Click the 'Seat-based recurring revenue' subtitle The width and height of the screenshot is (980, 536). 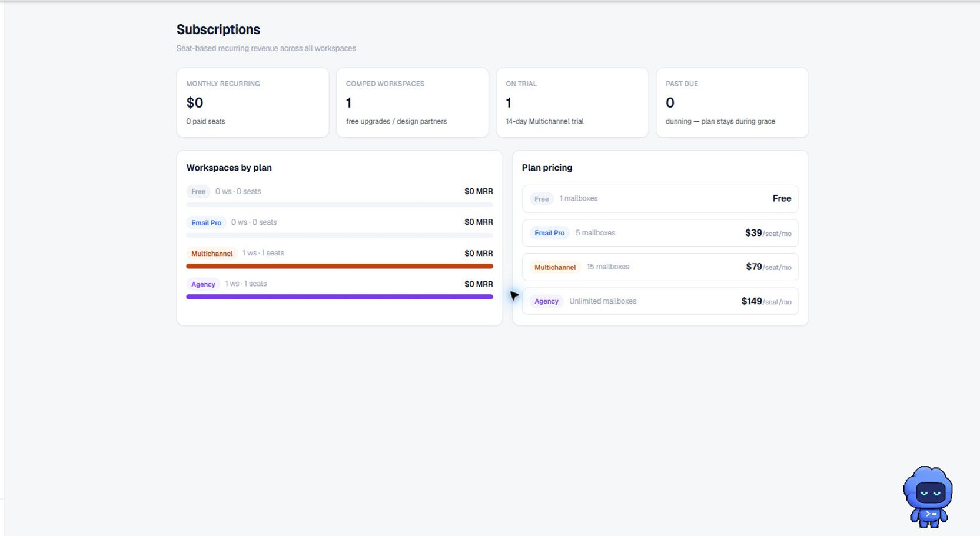click(x=266, y=48)
